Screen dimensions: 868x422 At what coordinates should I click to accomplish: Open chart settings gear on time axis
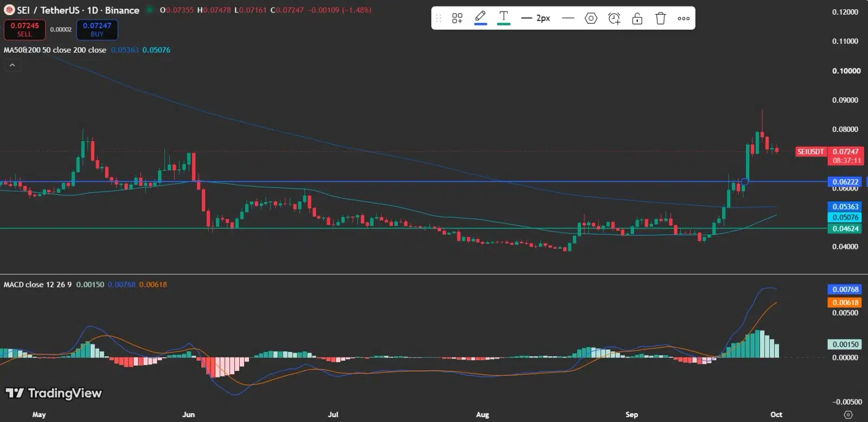click(849, 414)
